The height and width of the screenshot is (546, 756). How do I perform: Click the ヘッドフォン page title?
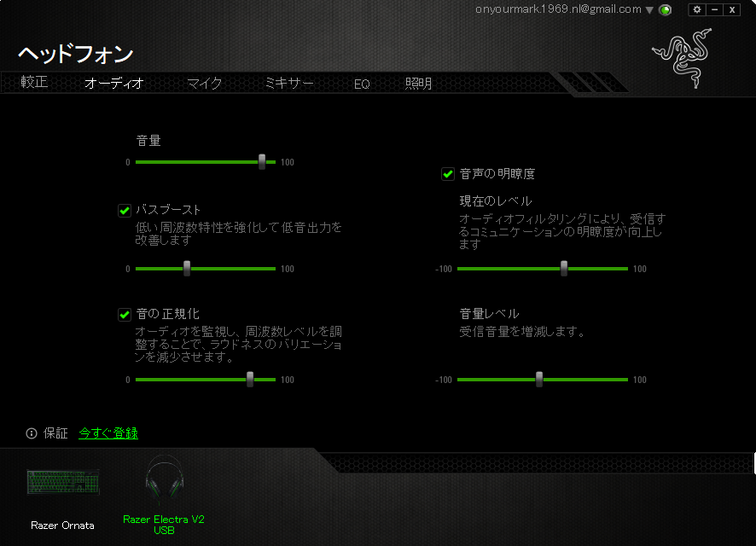tap(76, 54)
